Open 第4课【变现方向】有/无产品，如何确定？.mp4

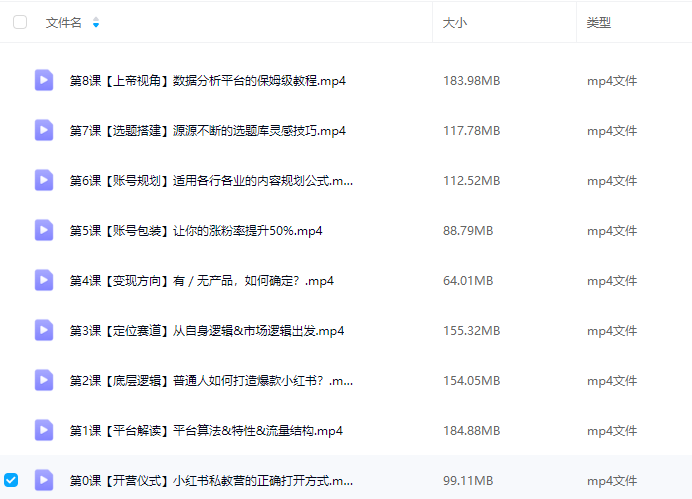pos(201,281)
